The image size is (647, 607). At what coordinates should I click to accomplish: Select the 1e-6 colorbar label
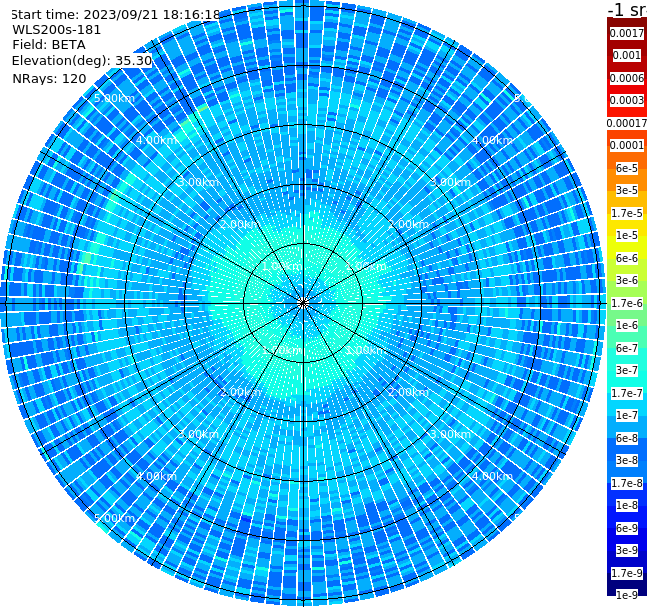[627, 325]
